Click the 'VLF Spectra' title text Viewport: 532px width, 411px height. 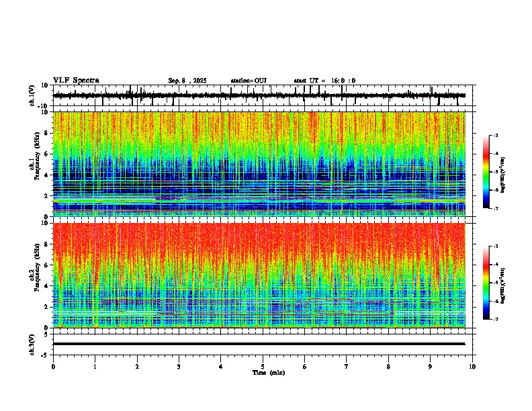click(76, 81)
